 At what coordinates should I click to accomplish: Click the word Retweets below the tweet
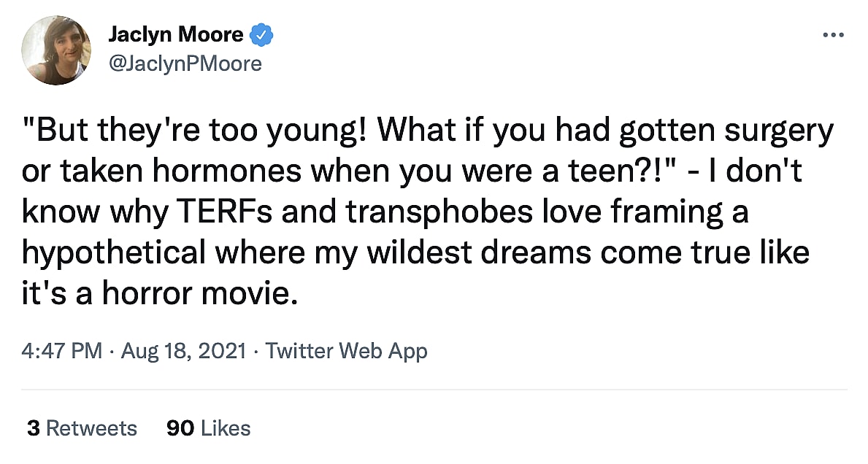pyautogui.click(x=91, y=428)
